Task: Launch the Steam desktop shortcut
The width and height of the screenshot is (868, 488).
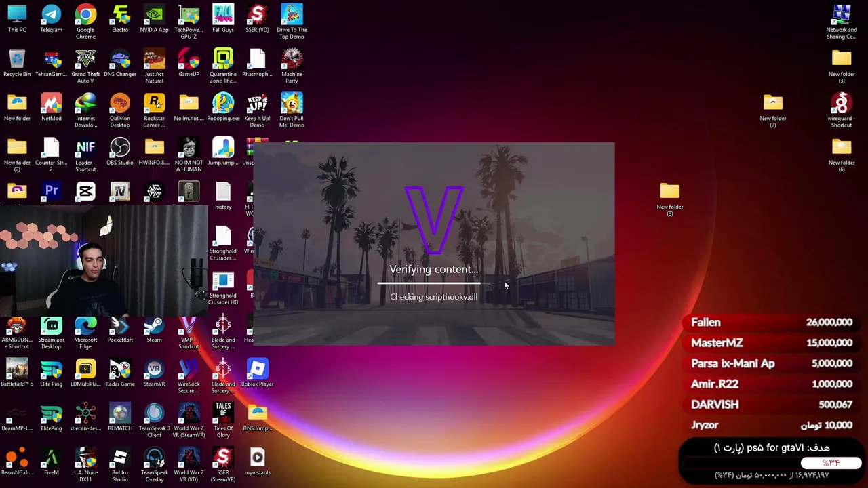Action: click(x=154, y=329)
